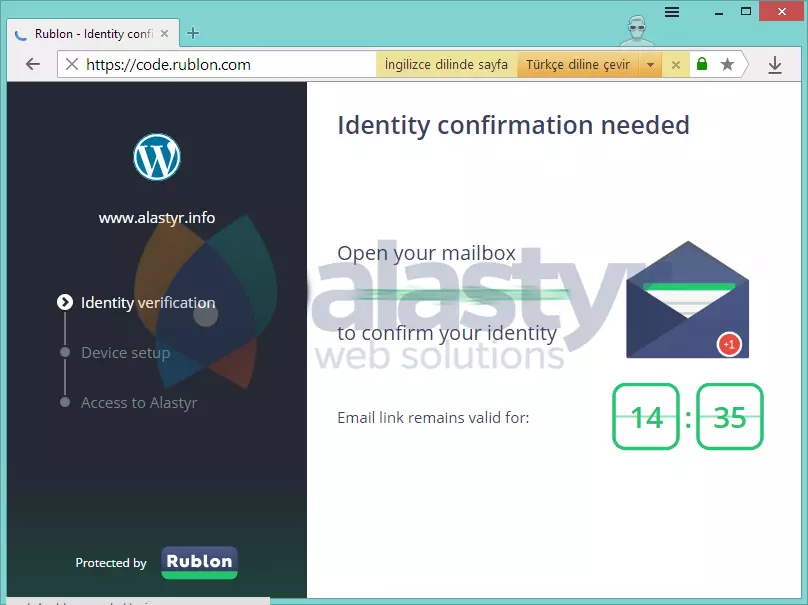Click the minutes counter showing 14
This screenshot has height=605, width=808.
(646, 416)
